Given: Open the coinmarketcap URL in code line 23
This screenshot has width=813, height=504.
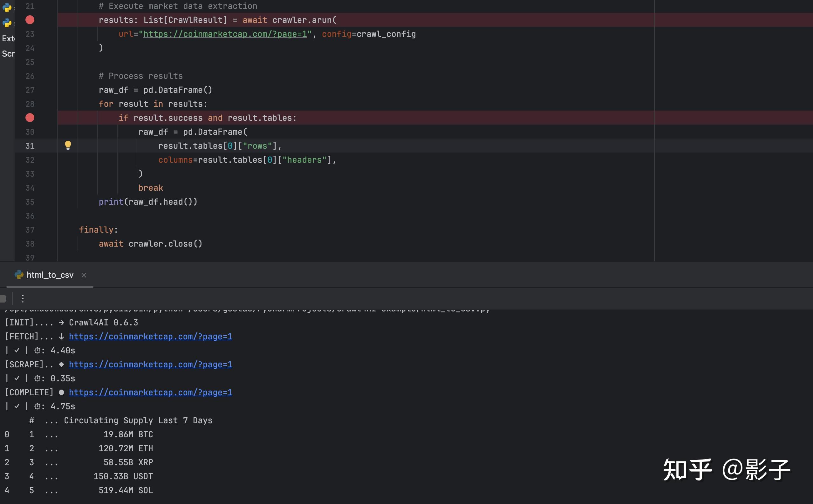Looking at the screenshot, I should (225, 34).
